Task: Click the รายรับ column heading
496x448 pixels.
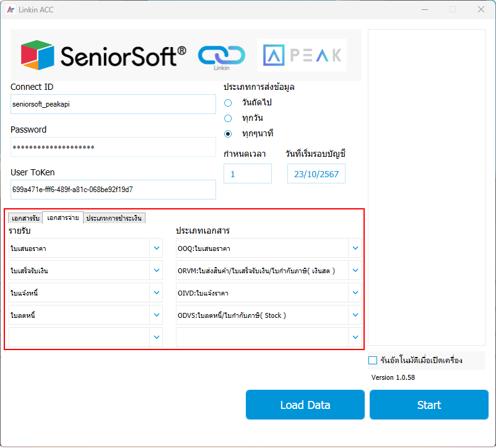Action: pyautogui.click(x=20, y=231)
